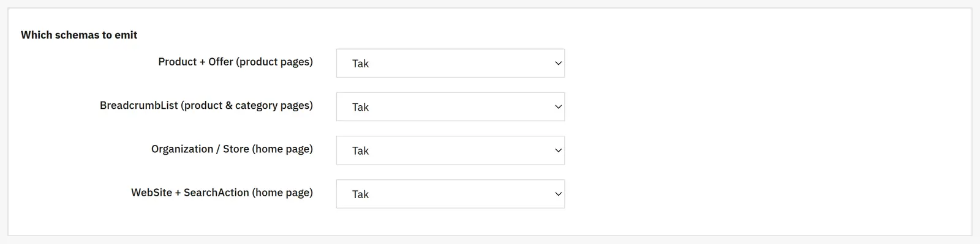Click chevron arrow of BreadcrumbList dropdown

point(558,107)
